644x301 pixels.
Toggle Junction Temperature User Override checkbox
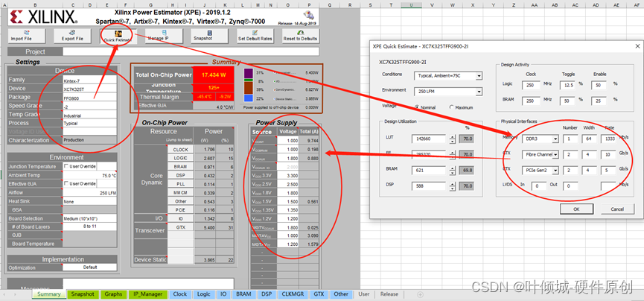66,167
